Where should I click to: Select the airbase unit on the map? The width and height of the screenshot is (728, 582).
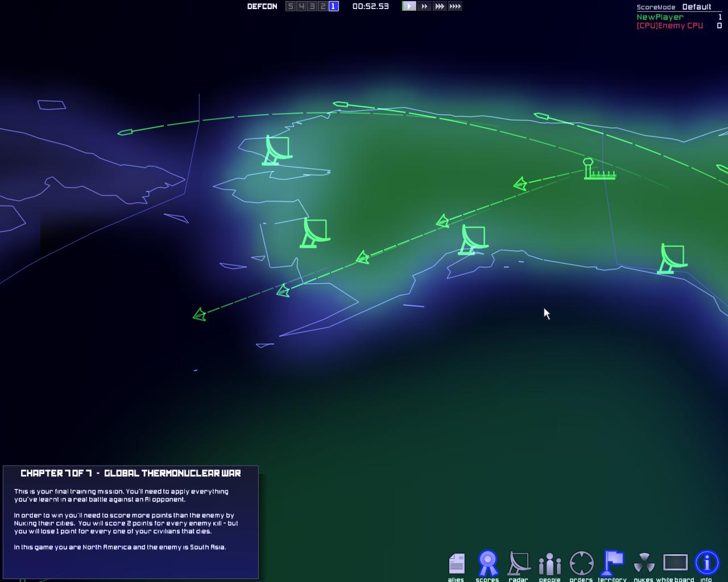coord(599,169)
